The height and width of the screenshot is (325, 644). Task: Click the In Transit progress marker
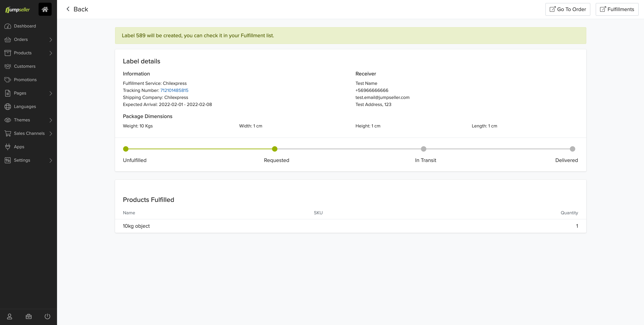point(423,149)
